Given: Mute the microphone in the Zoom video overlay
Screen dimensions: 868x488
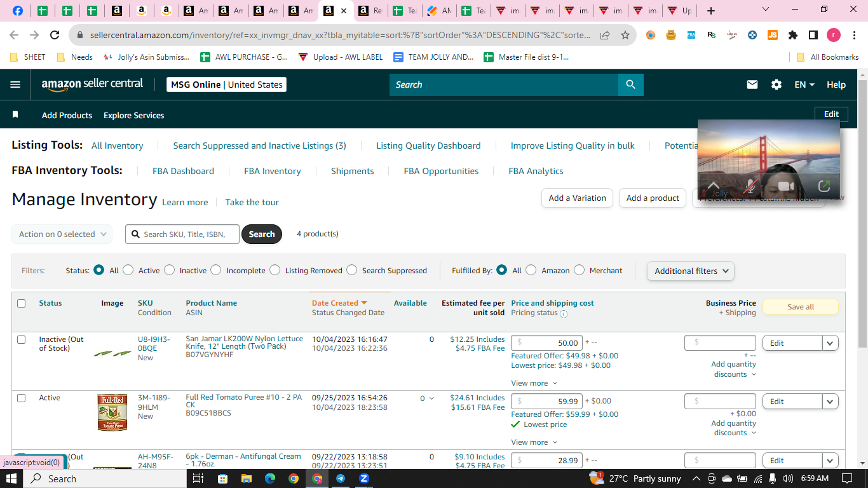Looking at the screenshot, I should click(750, 186).
